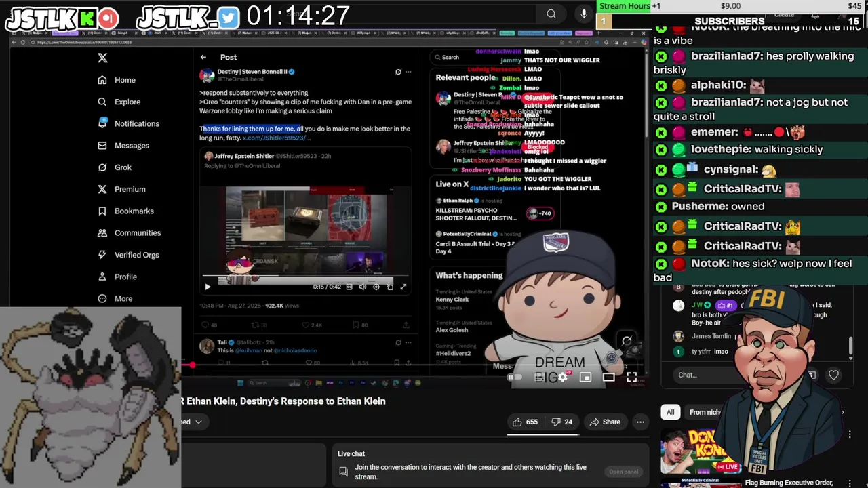This screenshot has width=868, height=488.
Task: Share the YouTube video
Action: tap(605, 422)
